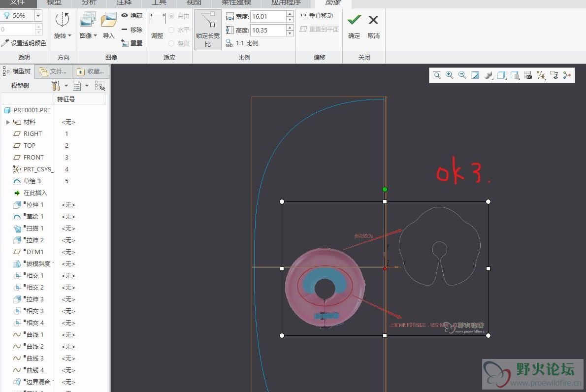Viewport: 586px width, 392px height.
Task: Increase the width value stepper
Action: (290, 13)
